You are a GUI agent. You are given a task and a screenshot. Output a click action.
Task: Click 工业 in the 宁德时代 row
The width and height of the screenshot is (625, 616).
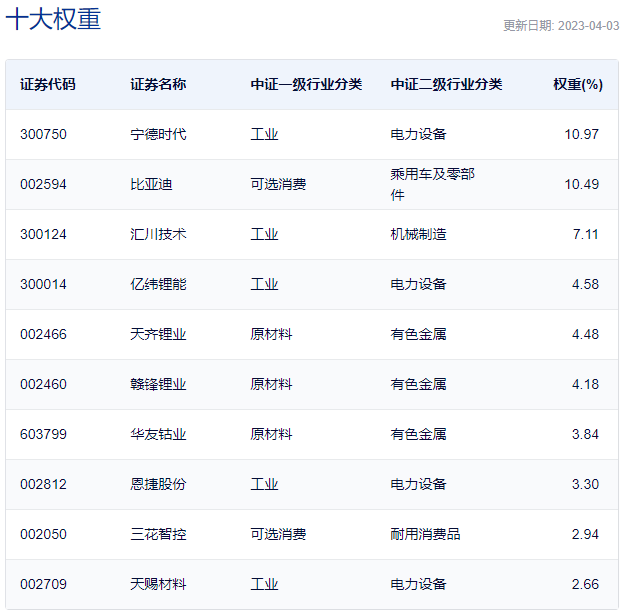264,134
